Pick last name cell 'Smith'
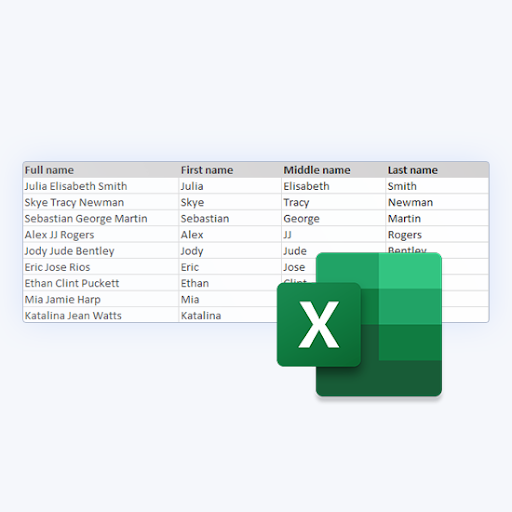 (437, 186)
